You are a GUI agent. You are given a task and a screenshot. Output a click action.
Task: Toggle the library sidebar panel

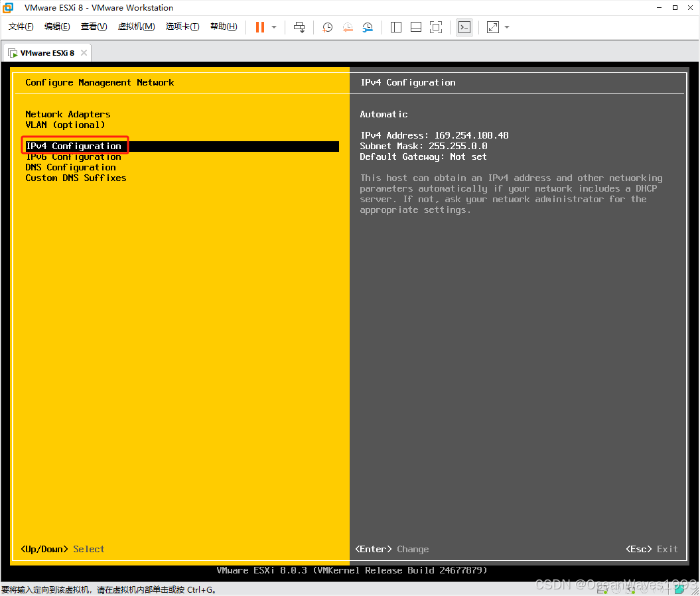pyautogui.click(x=396, y=27)
